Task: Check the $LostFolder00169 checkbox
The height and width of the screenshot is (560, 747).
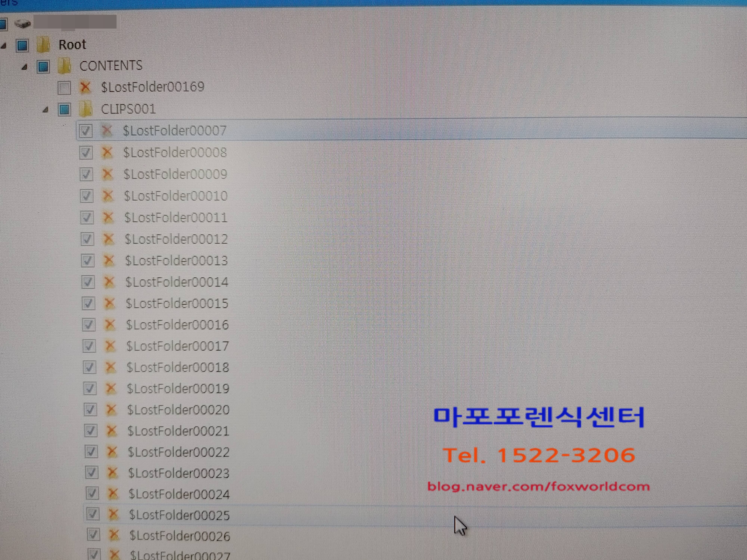Action: 64,88
